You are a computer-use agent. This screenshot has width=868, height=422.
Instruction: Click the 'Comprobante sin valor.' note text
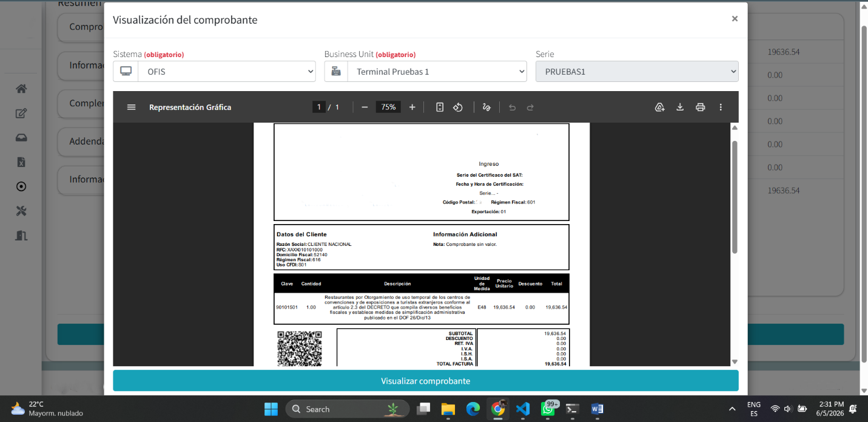471,244
